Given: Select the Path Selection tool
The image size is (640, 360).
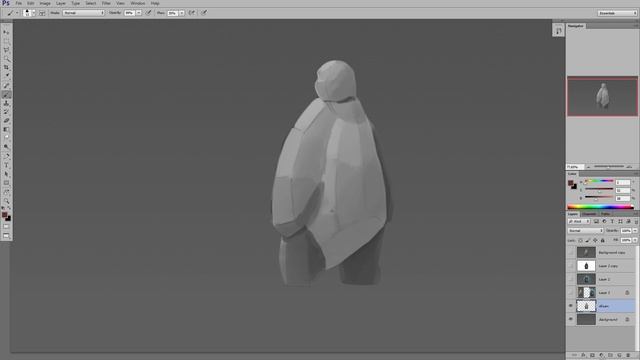Looking at the screenshot, I should (6, 174).
